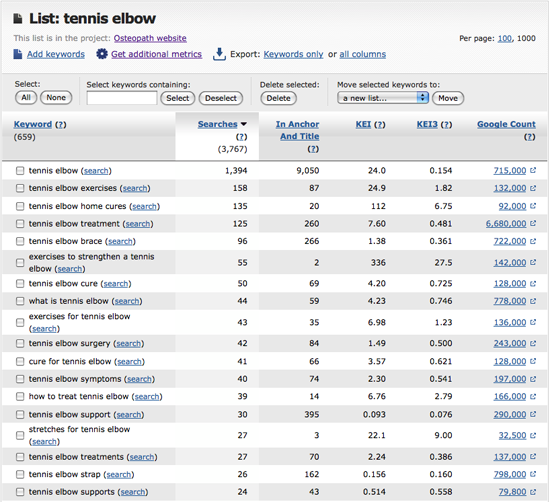This screenshot has width=550, height=502.
Task: Select the 'tennis elbow surgery' checkbox
Action: [20, 343]
